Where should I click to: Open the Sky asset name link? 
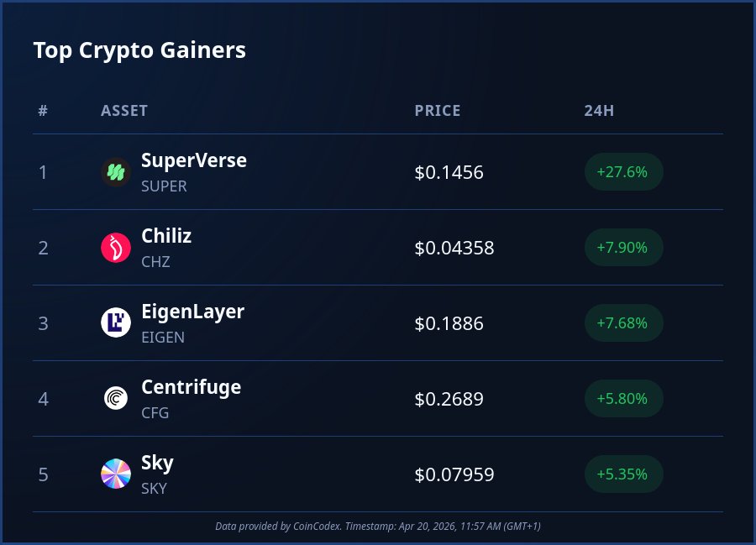point(157,463)
